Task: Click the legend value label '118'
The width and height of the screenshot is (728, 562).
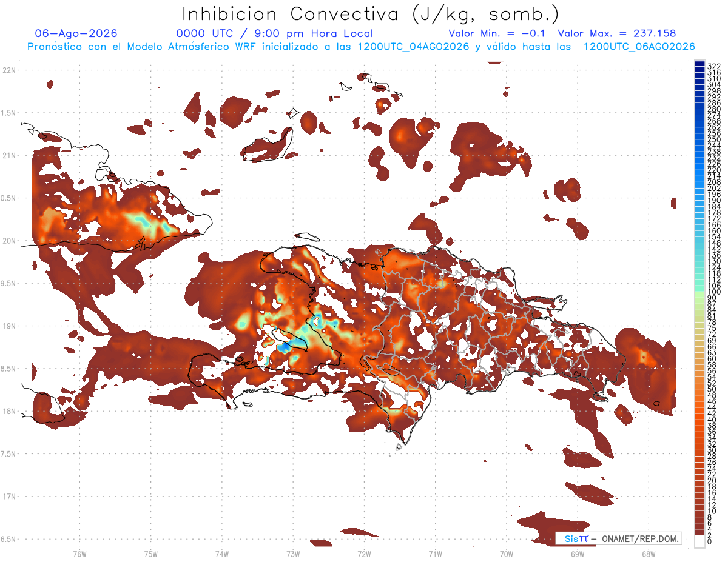Action: 714,273
